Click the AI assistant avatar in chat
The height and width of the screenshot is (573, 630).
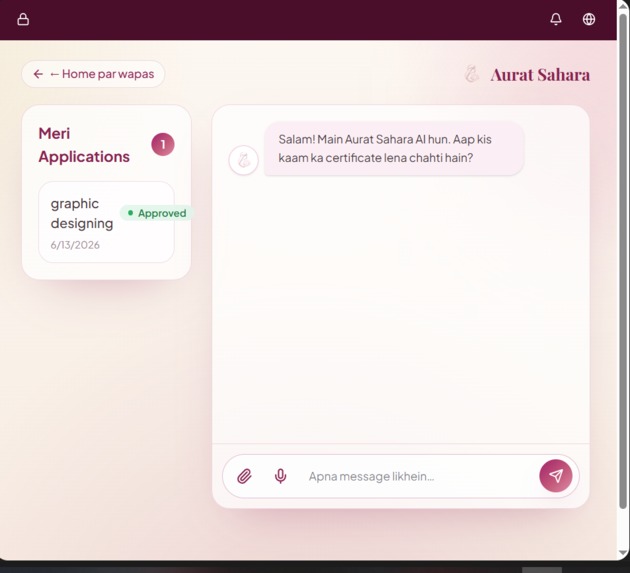pos(243,160)
